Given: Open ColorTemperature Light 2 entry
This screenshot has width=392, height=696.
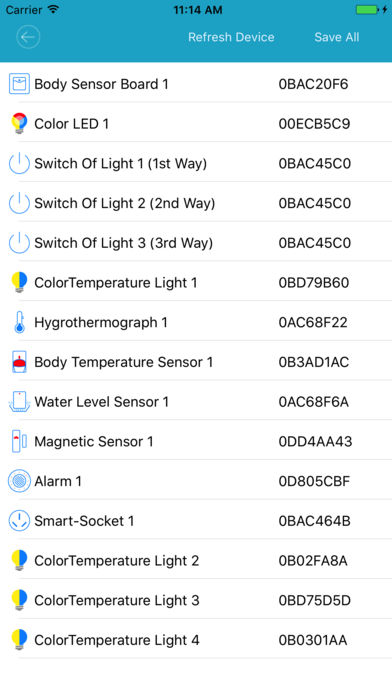Looking at the screenshot, I should tap(196, 561).
